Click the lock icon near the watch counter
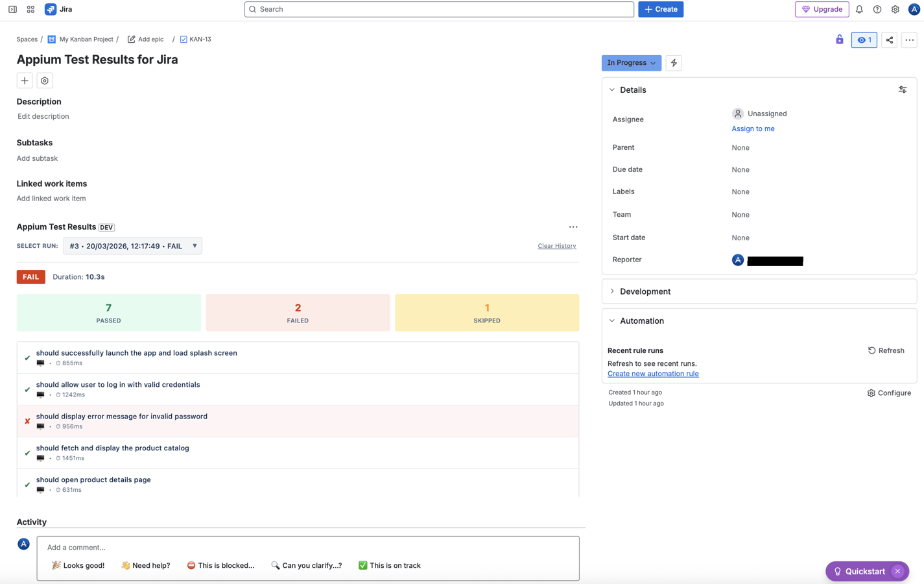 [839, 40]
